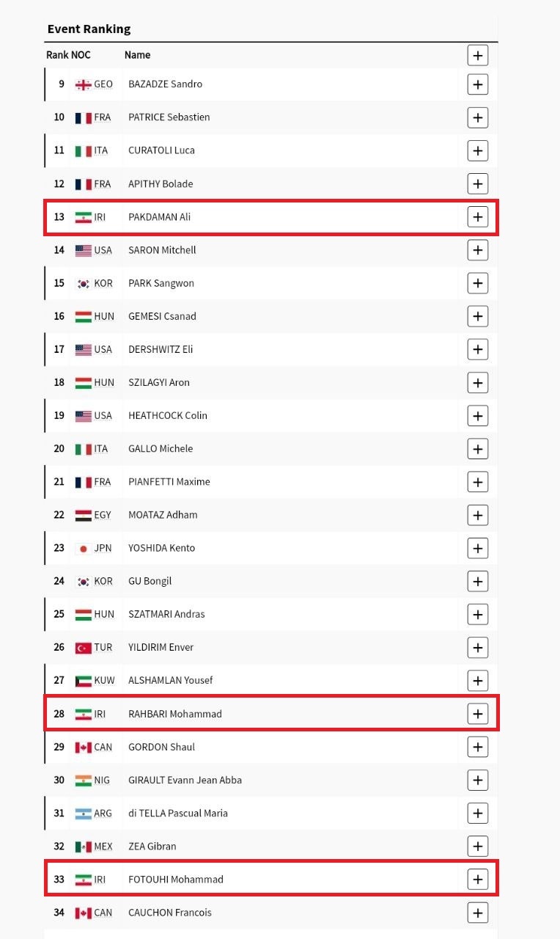Expand RAHBARI Mohammad's row details
This screenshot has width=560, height=939.
[477, 714]
